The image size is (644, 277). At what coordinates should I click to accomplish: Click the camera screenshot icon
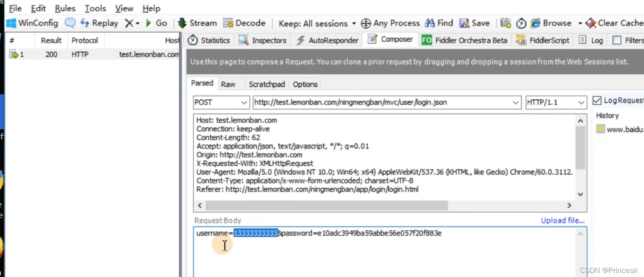[x=505, y=23]
